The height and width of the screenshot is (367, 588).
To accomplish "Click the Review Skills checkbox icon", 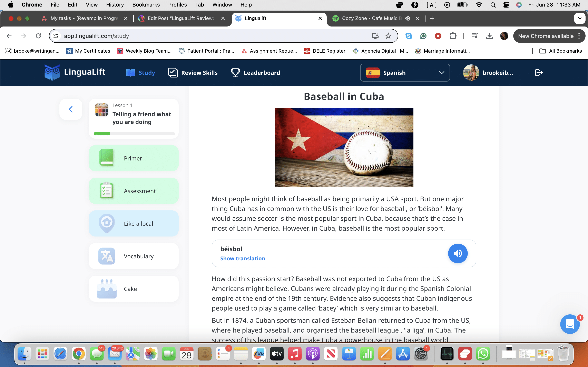I will [x=173, y=73].
